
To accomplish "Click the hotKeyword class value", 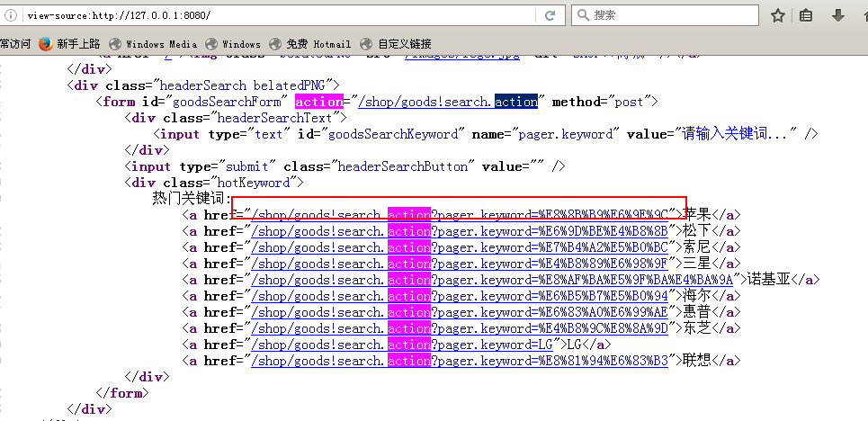I will pyautogui.click(x=254, y=183).
